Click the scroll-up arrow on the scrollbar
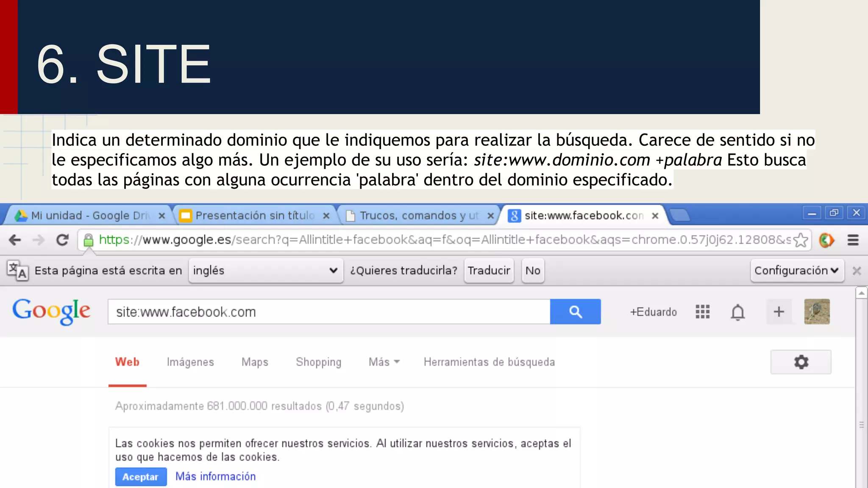This screenshot has width=868, height=488. [x=862, y=293]
